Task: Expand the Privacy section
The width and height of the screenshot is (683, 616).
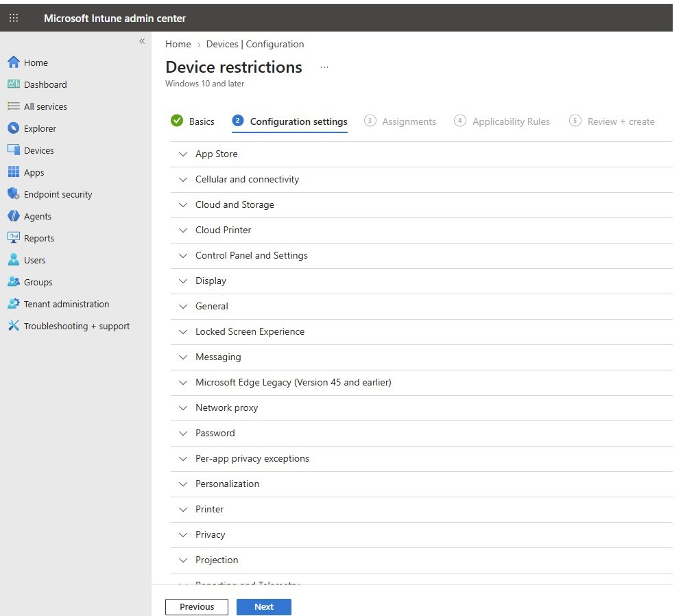Action: (421, 535)
